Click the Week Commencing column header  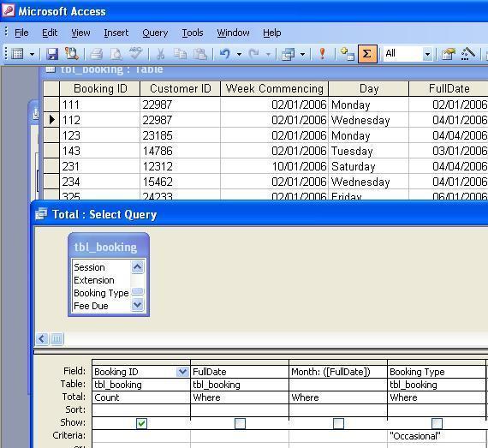click(274, 89)
